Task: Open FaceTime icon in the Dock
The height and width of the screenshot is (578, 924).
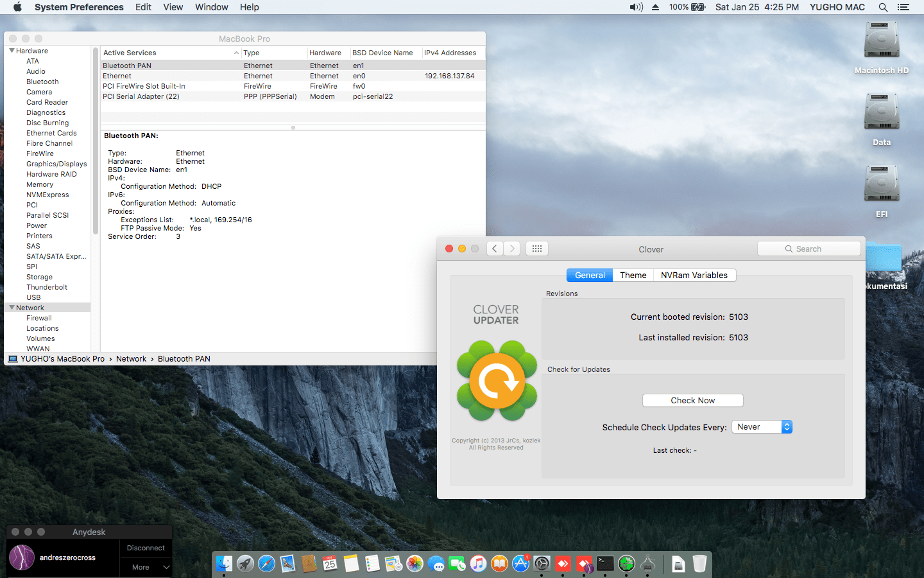Action: (x=457, y=564)
